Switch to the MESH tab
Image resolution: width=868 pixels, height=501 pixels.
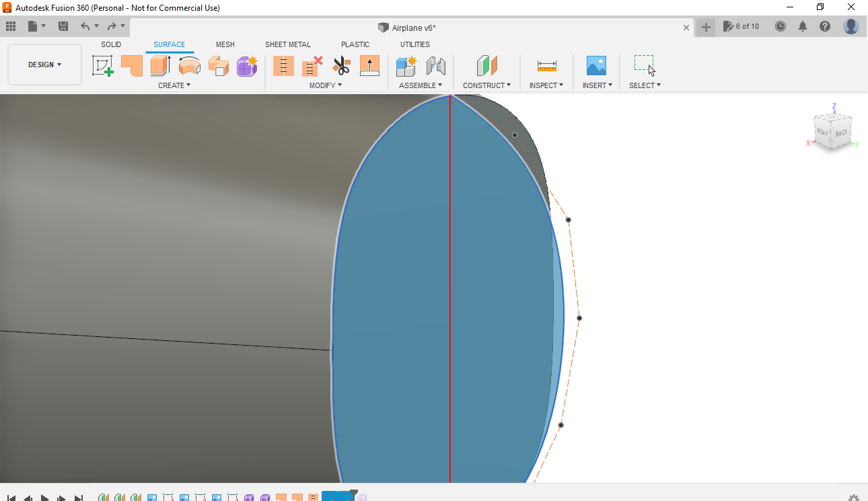click(x=225, y=44)
